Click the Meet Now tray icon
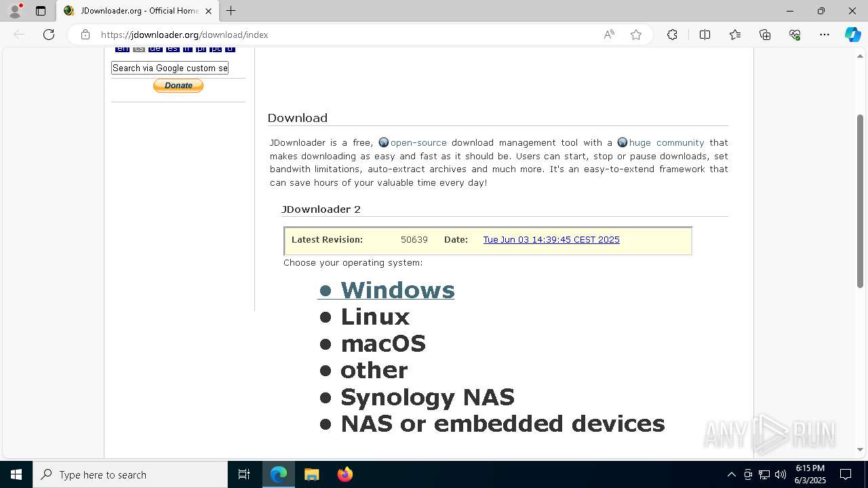 [x=748, y=474]
